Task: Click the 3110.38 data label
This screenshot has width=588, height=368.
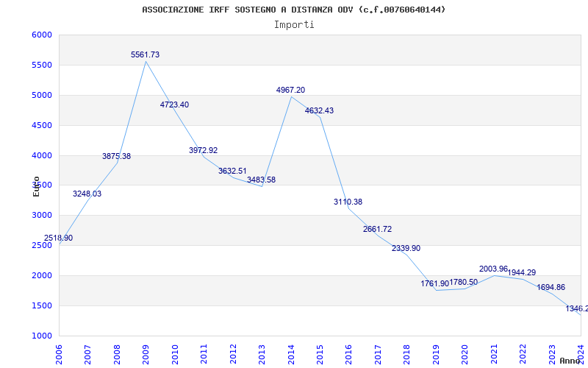Action: [348, 202]
